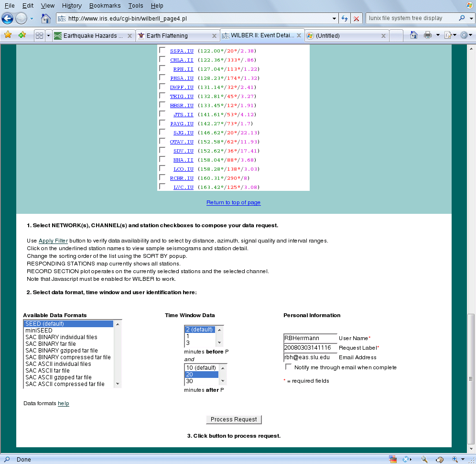Follow the Return to top of page link

point(233,202)
